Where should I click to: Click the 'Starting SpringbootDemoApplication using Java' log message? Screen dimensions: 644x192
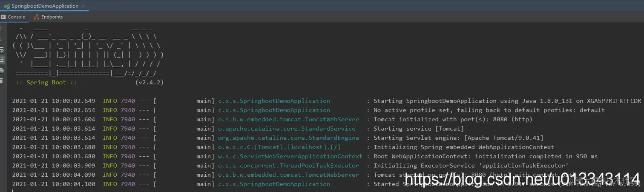507,101
